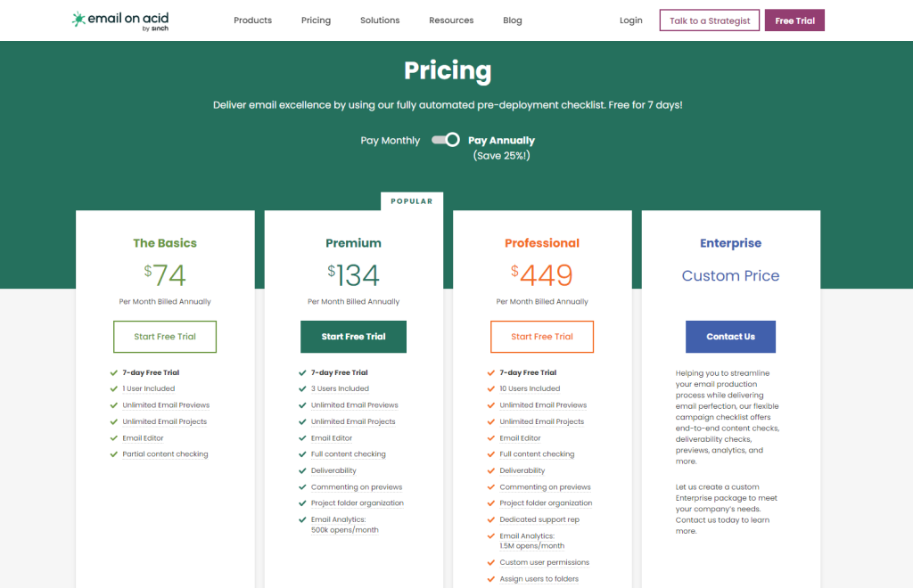Image resolution: width=913 pixels, height=588 pixels.
Task: Open the Pricing nav item
Action: click(316, 20)
